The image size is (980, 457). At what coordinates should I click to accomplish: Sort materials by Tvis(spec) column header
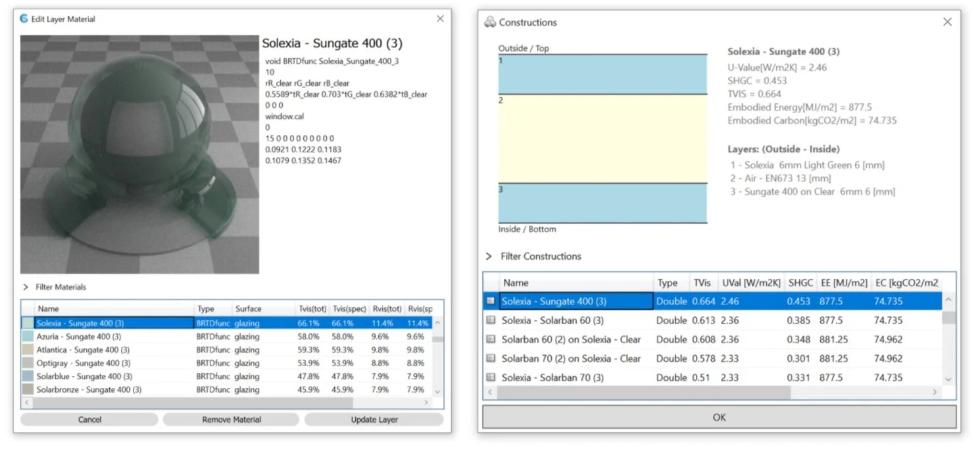click(349, 308)
